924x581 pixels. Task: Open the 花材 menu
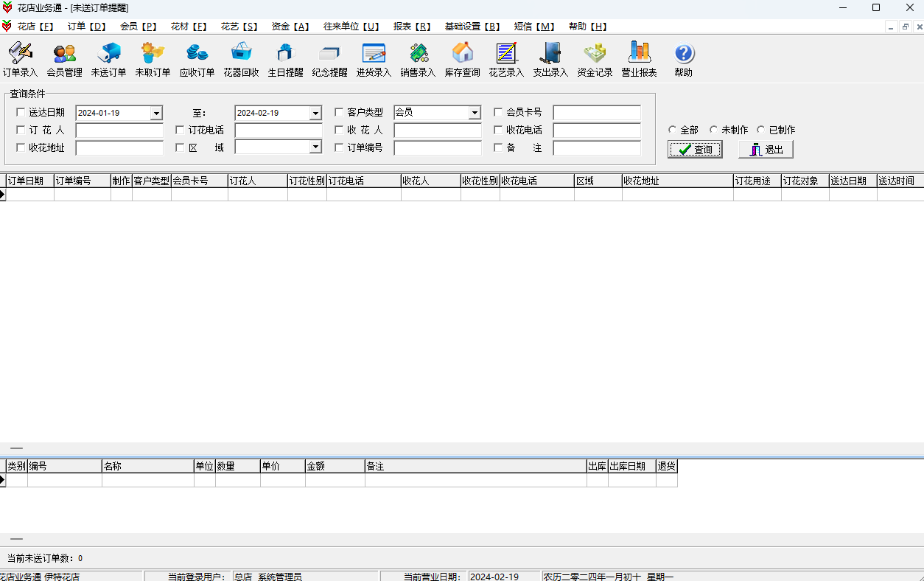tap(189, 27)
